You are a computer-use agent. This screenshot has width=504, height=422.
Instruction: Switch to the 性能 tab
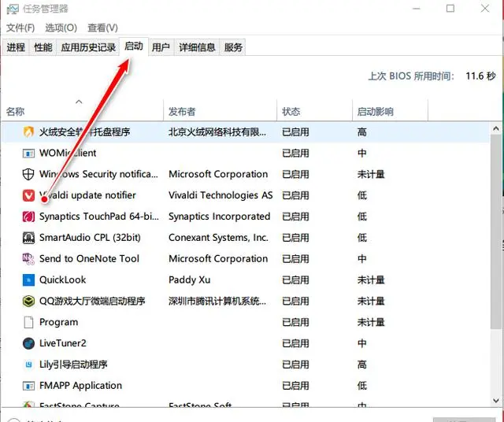click(x=43, y=47)
